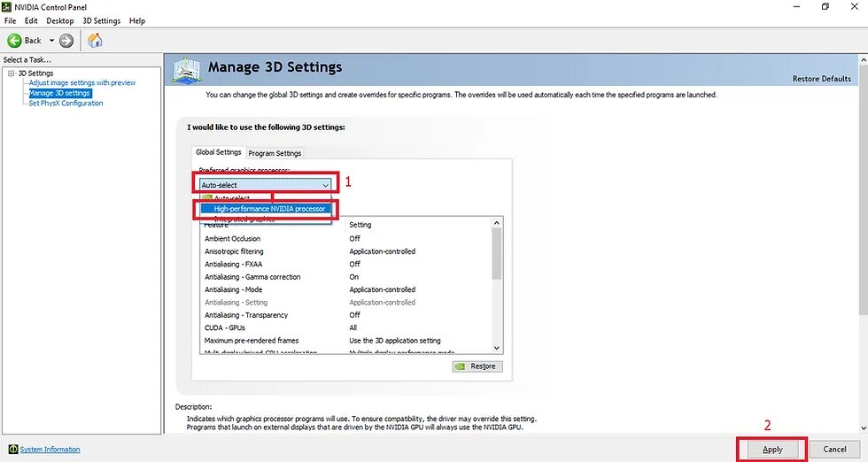This screenshot has height=462, width=868.
Task: Click main panel scroll down arrow
Action: click(x=863, y=428)
